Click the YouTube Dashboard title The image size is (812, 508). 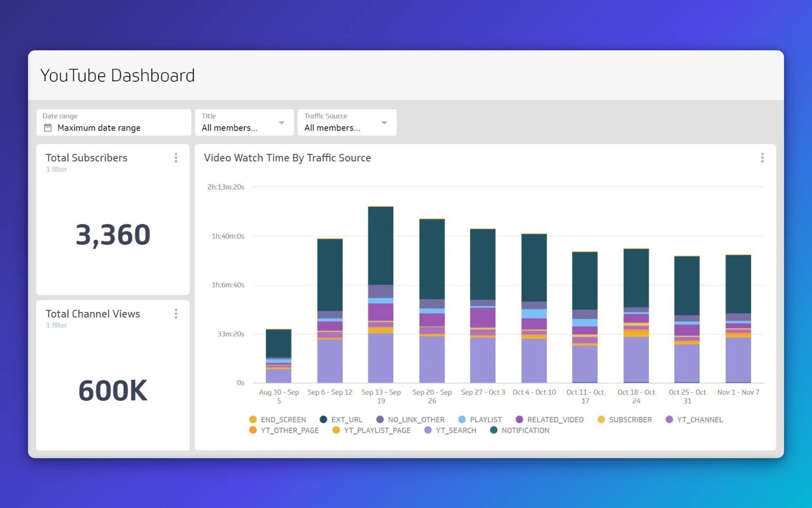point(117,75)
